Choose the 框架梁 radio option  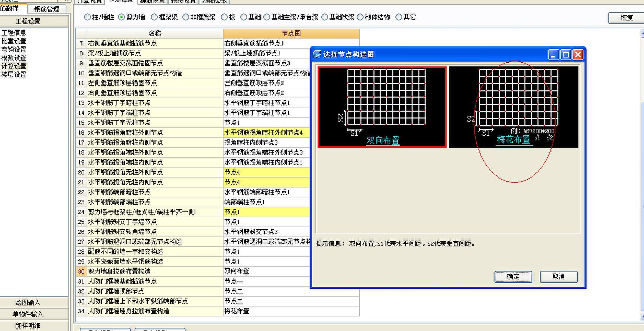pyautogui.click(x=154, y=17)
